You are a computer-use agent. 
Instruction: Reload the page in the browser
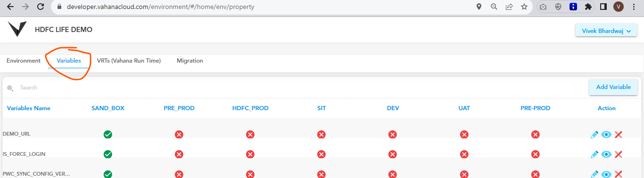coord(41,7)
